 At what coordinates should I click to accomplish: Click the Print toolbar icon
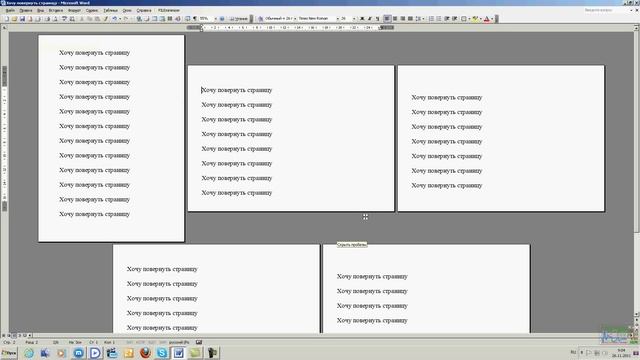47,19
